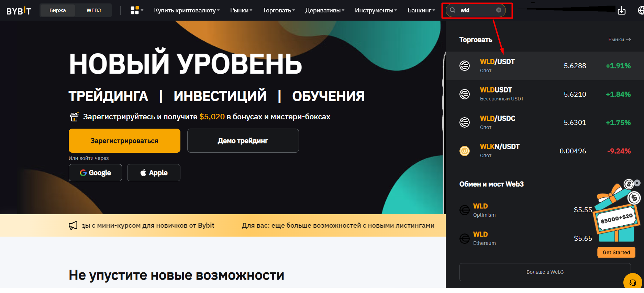
Task: Select the WLKN/USDT pair name
Action: (500, 147)
